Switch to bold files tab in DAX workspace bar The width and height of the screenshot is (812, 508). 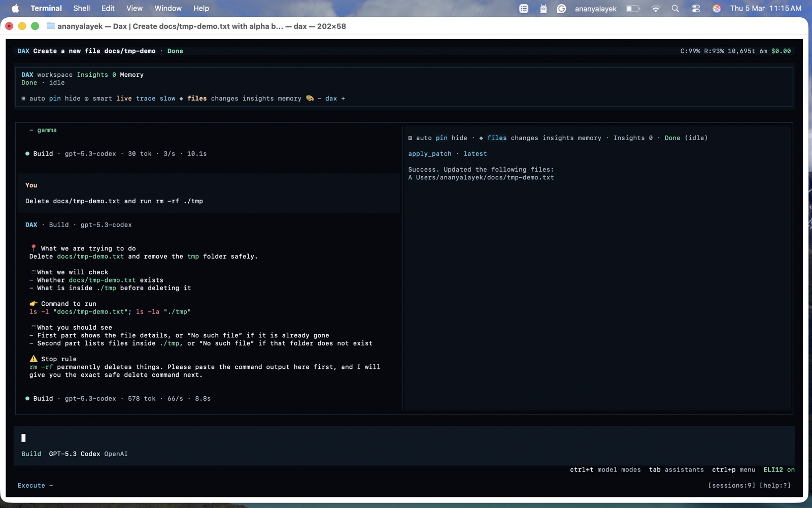click(x=197, y=99)
